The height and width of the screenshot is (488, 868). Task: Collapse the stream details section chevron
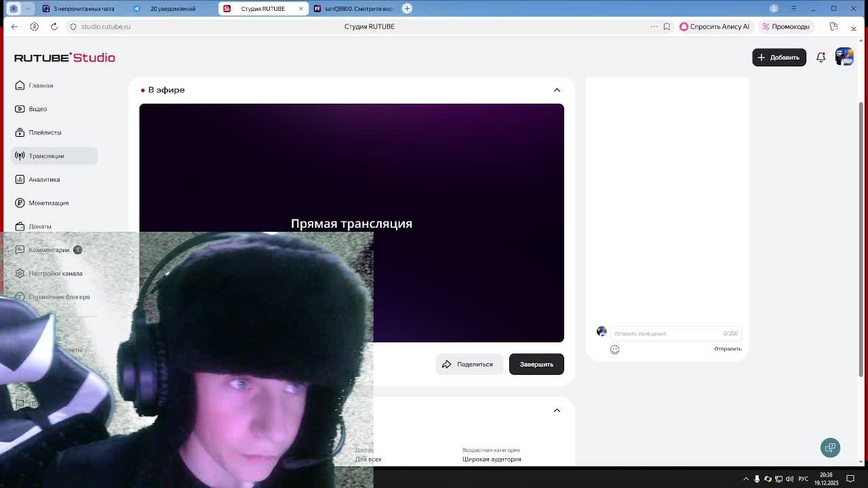pyautogui.click(x=557, y=410)
